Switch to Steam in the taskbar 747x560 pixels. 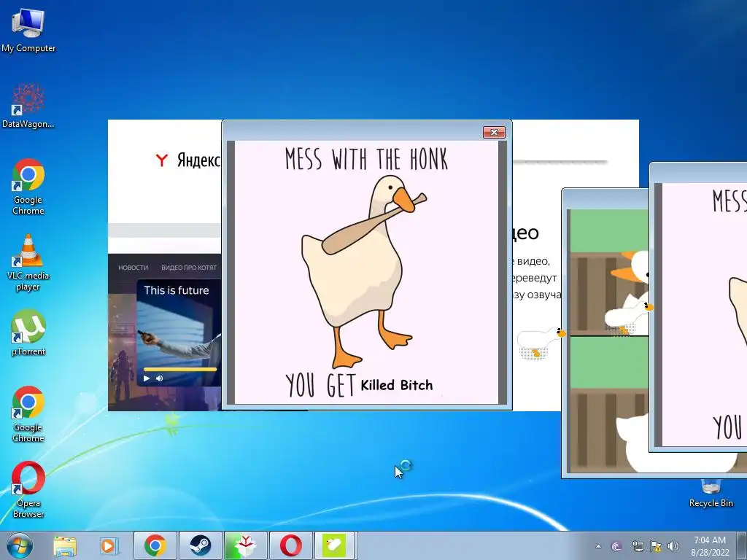point(200,545)
